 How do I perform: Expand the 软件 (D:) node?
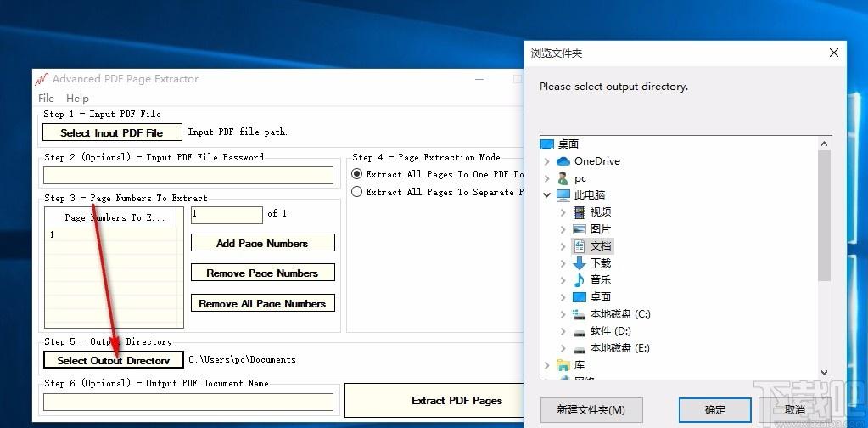click(x=563, y=331)
